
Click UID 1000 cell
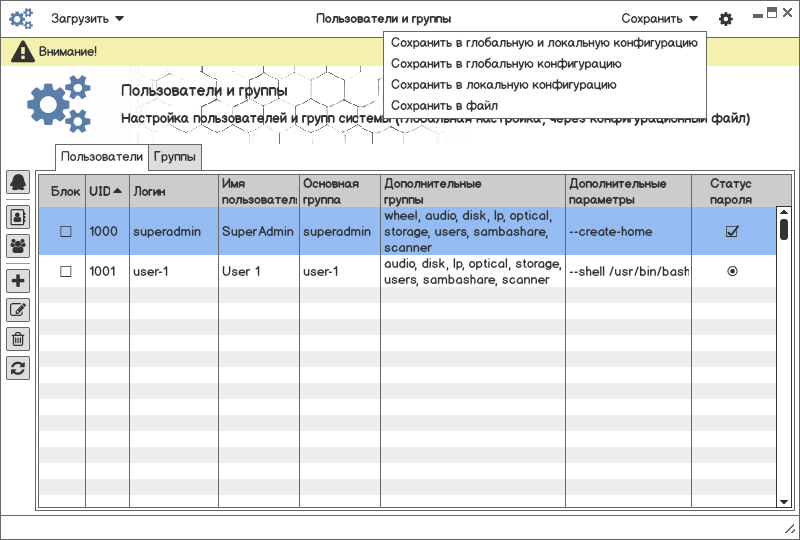tap(107, 231)
